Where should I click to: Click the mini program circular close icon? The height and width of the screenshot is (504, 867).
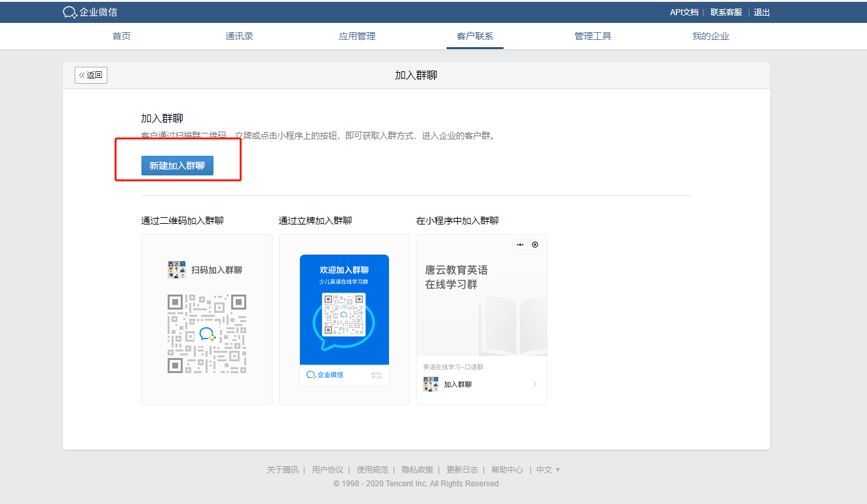tap(535, 245)
